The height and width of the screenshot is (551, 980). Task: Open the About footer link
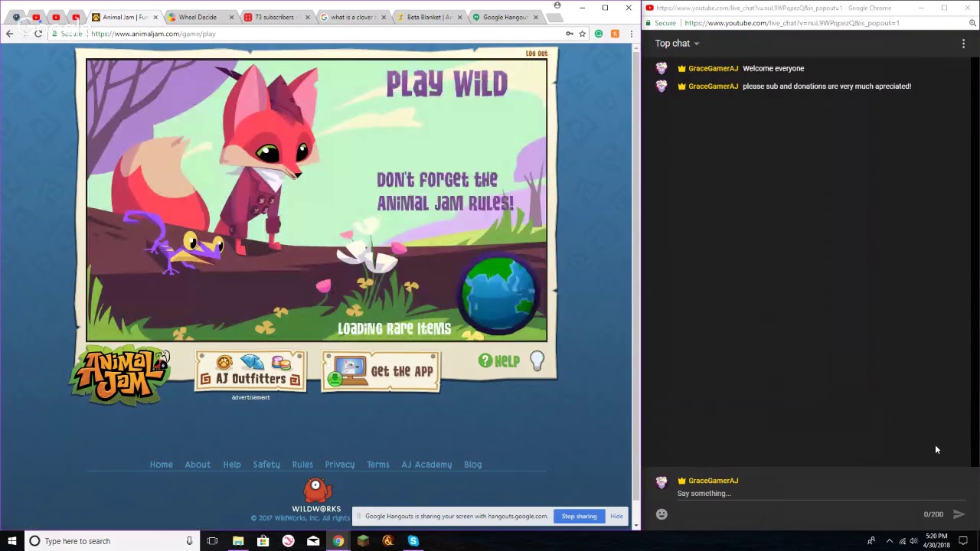click(198, 465)
